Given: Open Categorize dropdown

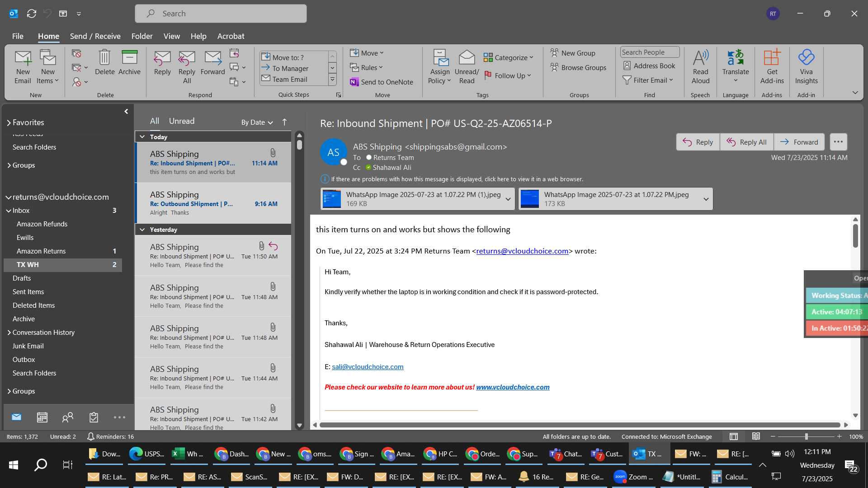Looking at the screenshot, I should click(509, 57).
